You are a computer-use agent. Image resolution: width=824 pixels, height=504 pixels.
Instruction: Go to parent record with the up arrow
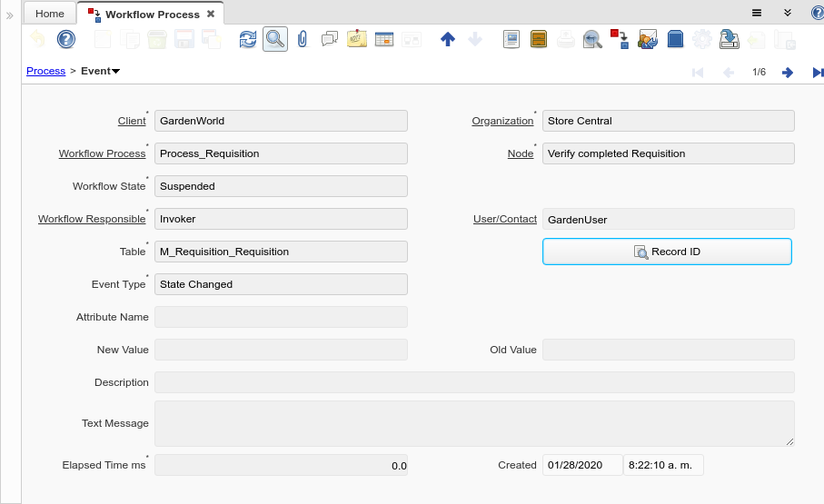point(447,39)
